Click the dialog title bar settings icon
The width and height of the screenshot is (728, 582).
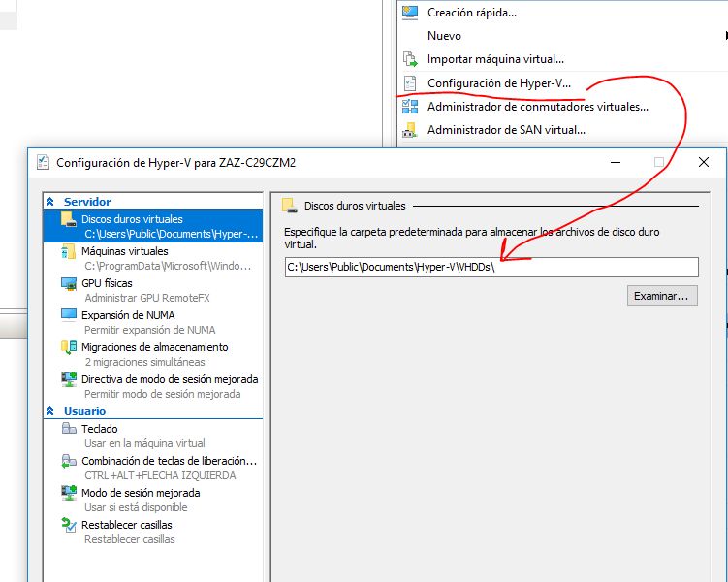tap(44, 162)
